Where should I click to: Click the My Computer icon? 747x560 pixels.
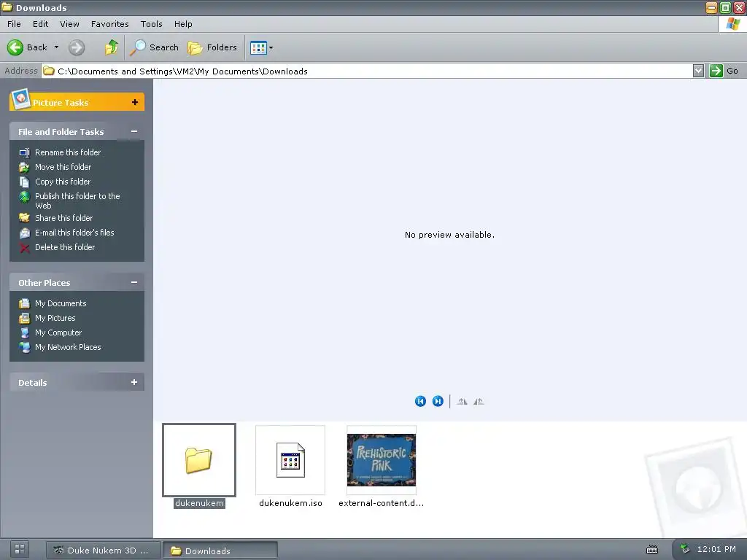[x=24, y=332]
